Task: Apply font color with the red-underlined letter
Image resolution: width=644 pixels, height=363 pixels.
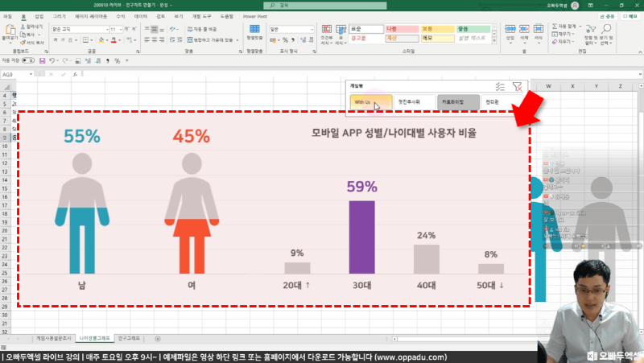Action: tap(114, 39)
